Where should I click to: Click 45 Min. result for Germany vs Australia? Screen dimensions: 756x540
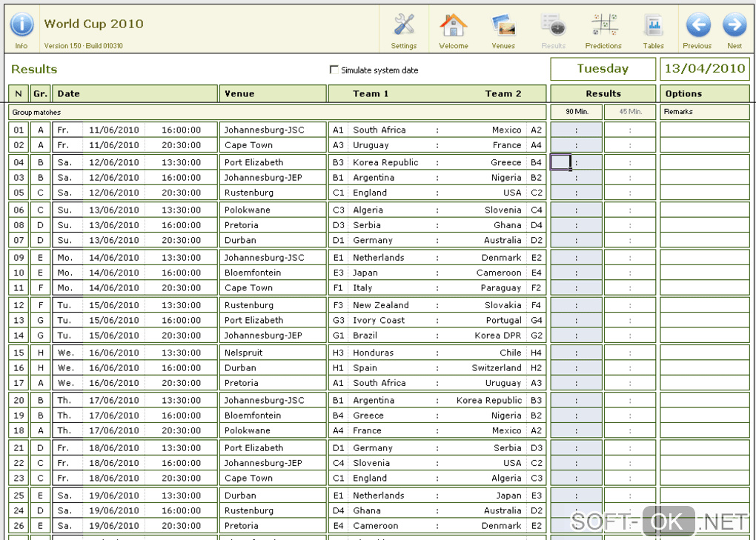[x=630, y=241]
